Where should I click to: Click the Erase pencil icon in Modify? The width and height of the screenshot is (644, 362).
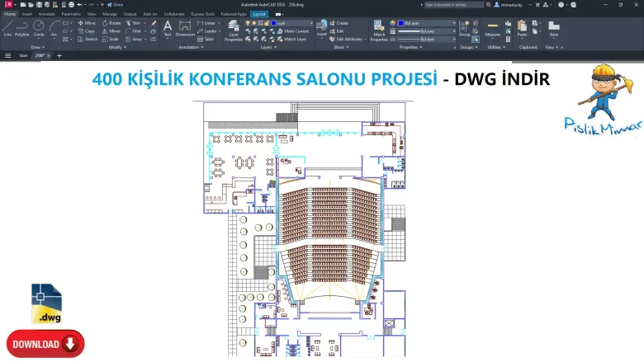154,23
